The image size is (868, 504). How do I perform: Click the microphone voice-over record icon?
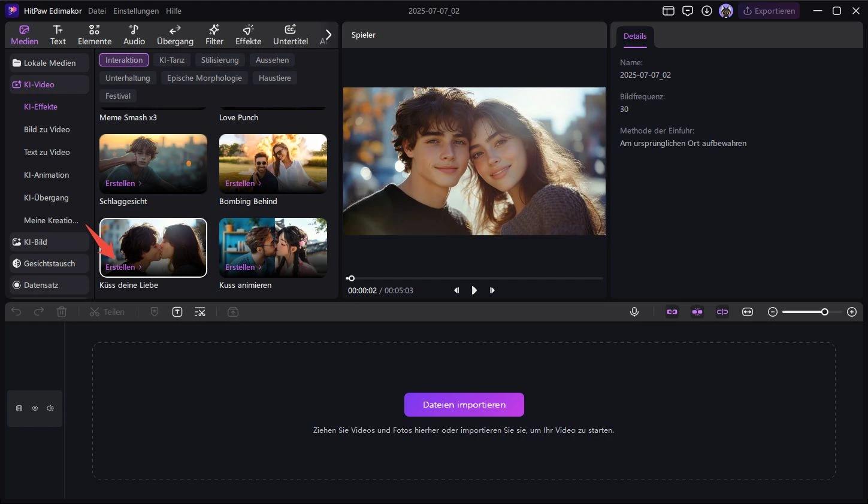634,312
